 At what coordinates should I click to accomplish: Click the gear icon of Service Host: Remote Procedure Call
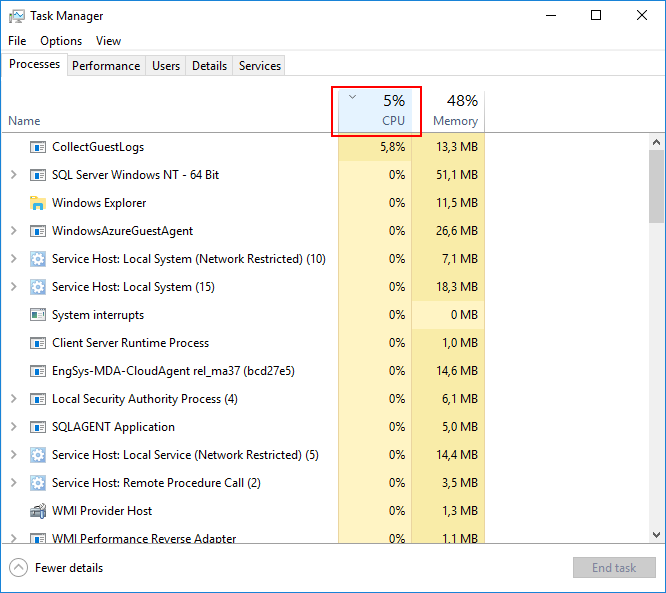(38, 483)
